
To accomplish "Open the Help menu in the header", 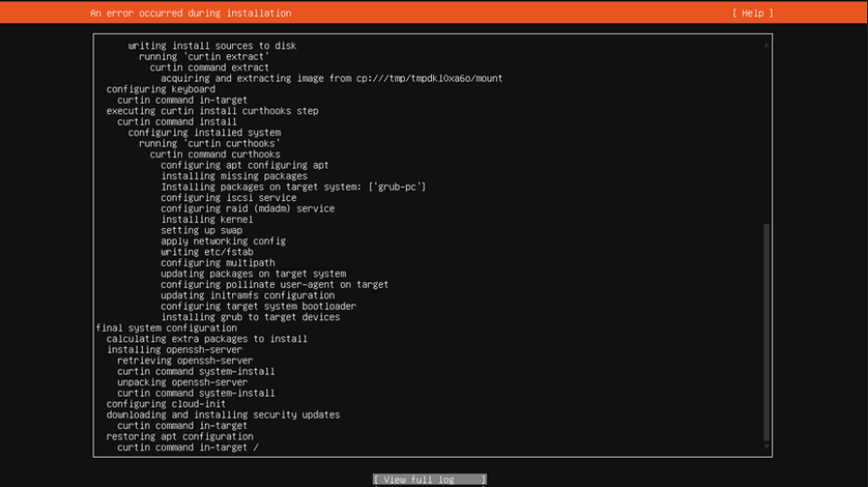I will pyautogui.click(x=752, y=14).
